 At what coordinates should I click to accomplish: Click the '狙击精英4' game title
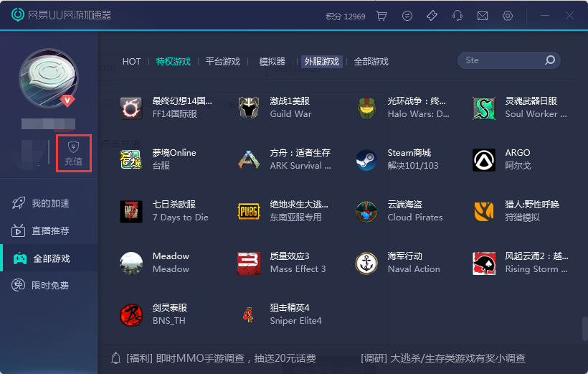pos(290,307)
